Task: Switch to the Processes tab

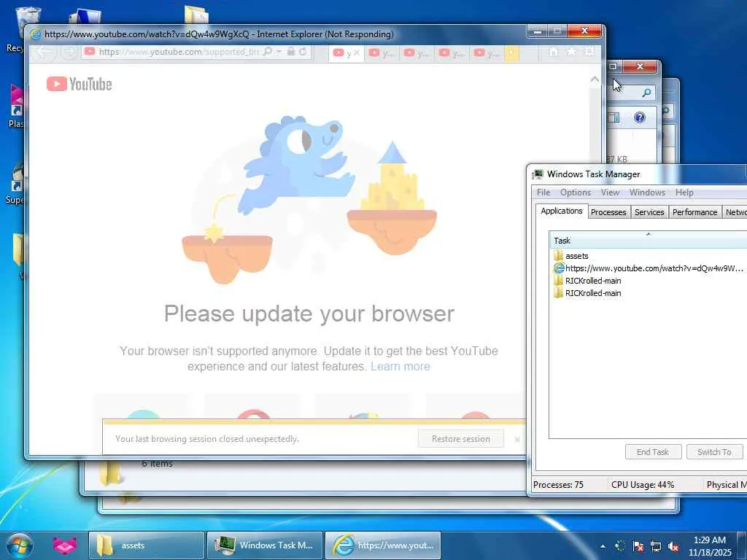Action: pyautogui.click(x=608, y=212)
